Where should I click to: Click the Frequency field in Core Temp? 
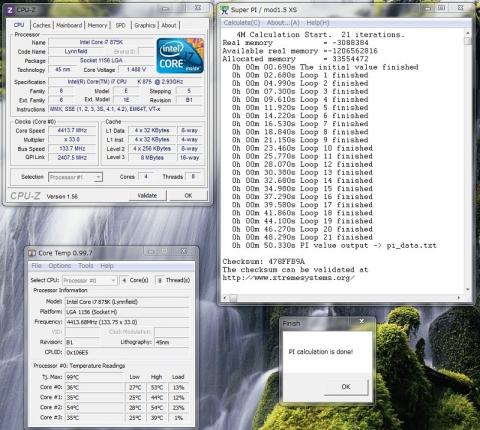(127, 322)
